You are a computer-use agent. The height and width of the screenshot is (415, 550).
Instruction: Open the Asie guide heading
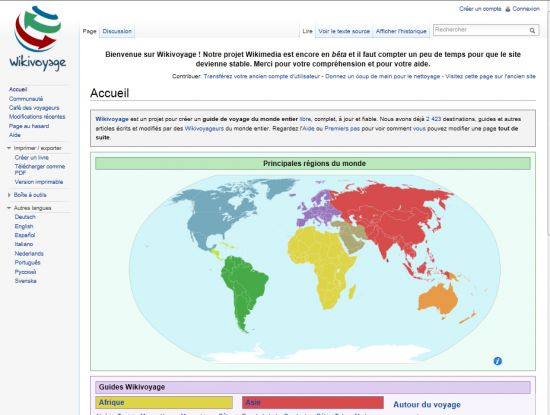(x=253, y=402)
